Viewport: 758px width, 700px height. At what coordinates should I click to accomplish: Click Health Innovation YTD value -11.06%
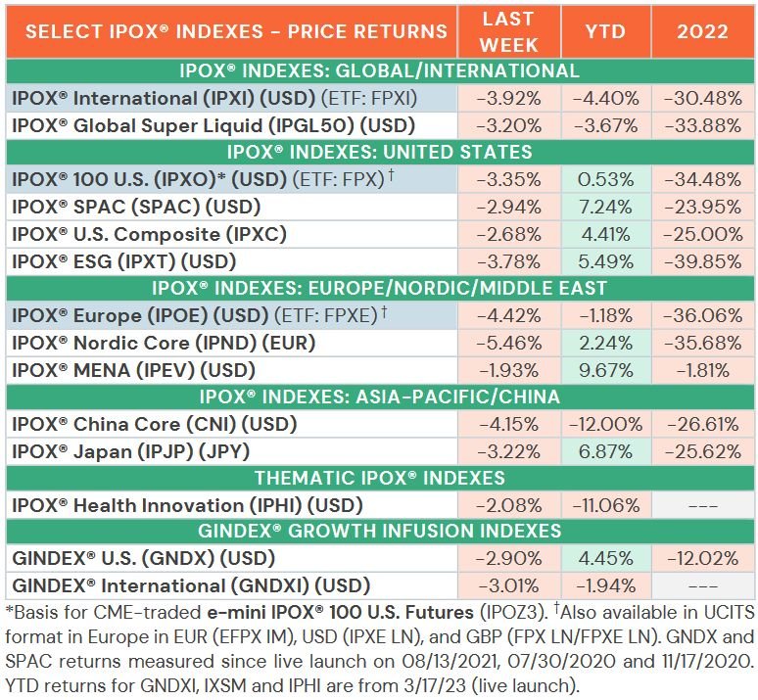[x=606, y=506]
